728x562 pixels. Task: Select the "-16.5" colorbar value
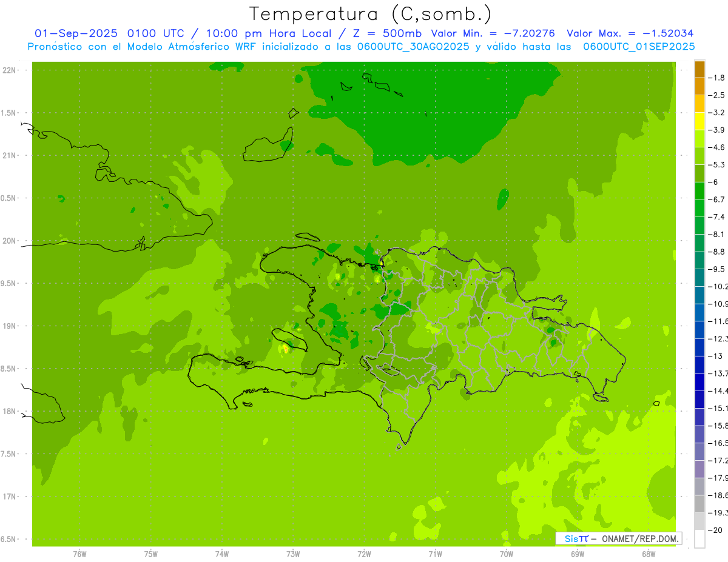click(718, 443)
